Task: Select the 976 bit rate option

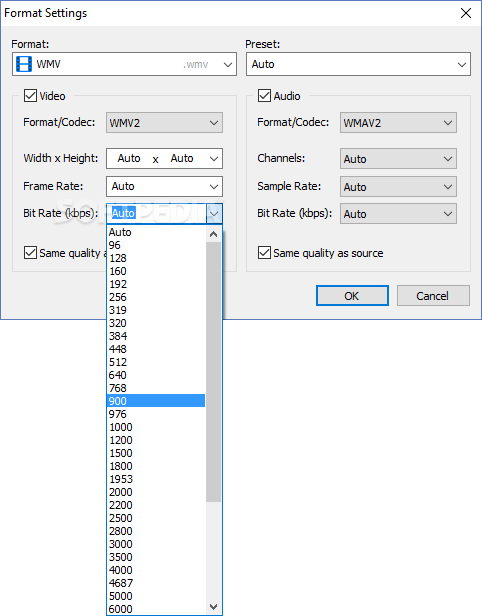Action: (x=156, y=414)
